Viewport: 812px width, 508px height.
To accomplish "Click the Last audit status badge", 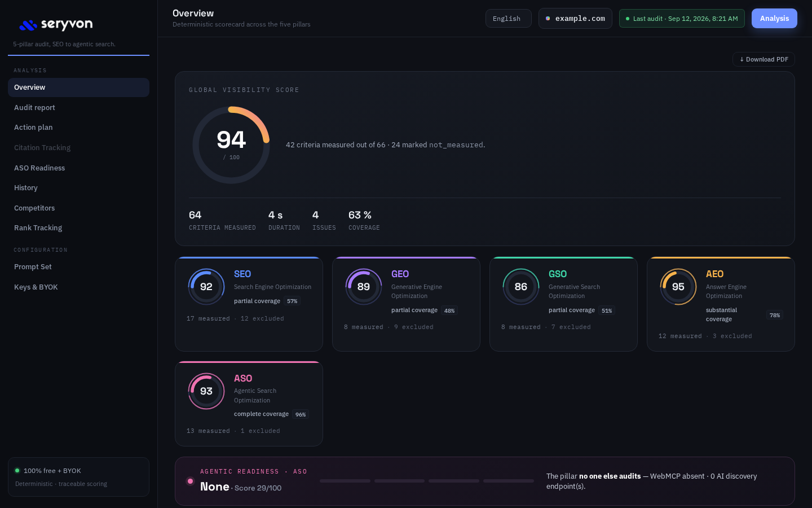I will 682,19.
